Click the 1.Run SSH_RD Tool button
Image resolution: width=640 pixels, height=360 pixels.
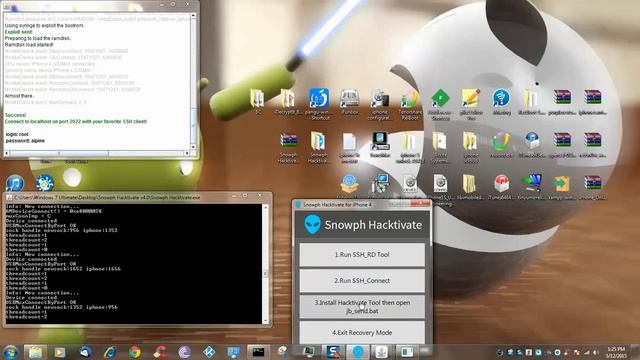[x=362, y=255]
